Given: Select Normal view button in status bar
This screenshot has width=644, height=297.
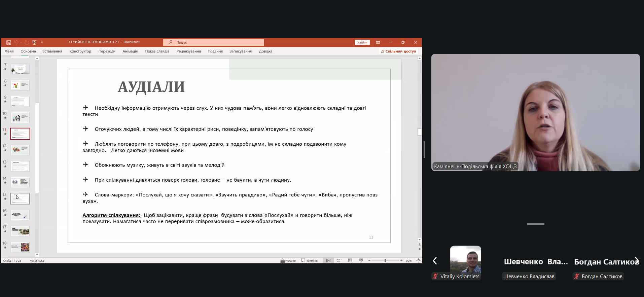Looking at the screenshot, I should pyautogui.click(x=328, y=261).
